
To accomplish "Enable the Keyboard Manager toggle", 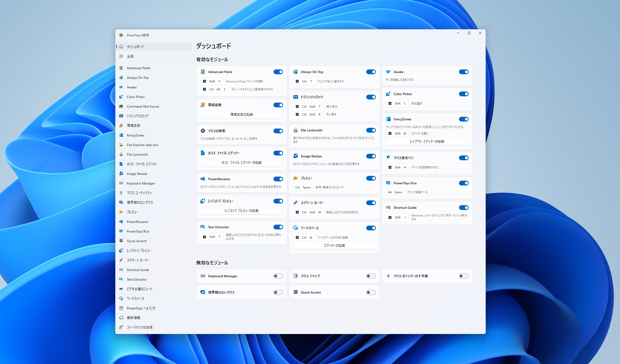I will (278, 276).
